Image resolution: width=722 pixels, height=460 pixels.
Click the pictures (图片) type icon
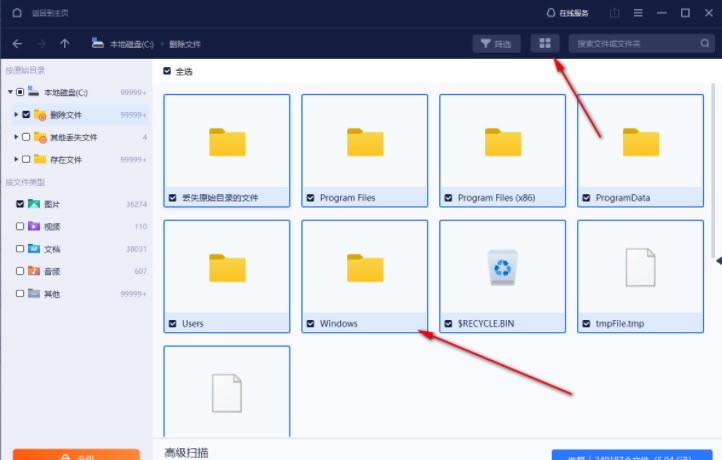pos(34,204)
